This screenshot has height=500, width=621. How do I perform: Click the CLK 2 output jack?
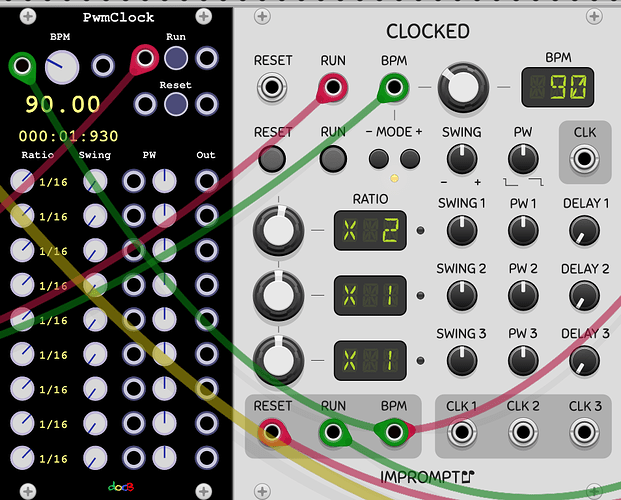coord(523,432)
